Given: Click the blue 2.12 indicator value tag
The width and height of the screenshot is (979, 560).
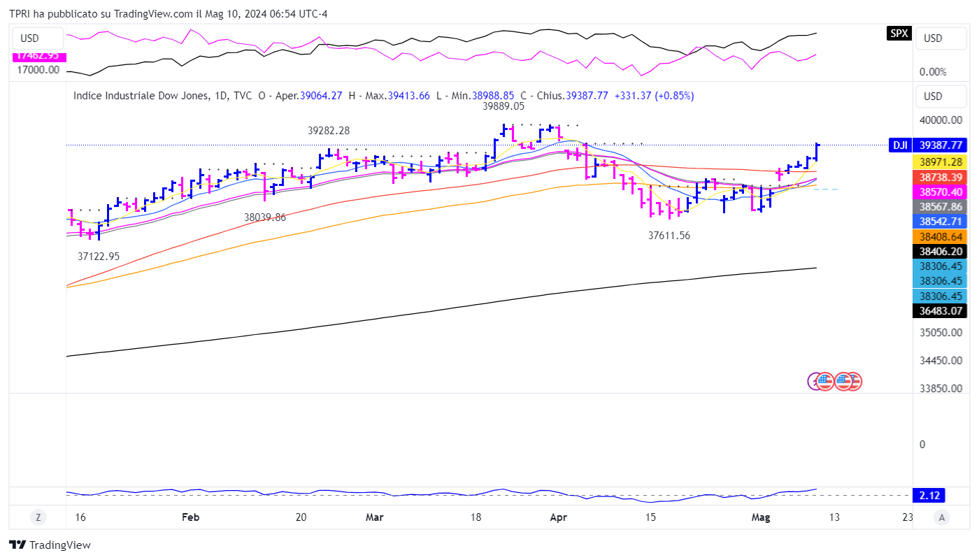Looking at the screenshot, I should pos(929,496).
